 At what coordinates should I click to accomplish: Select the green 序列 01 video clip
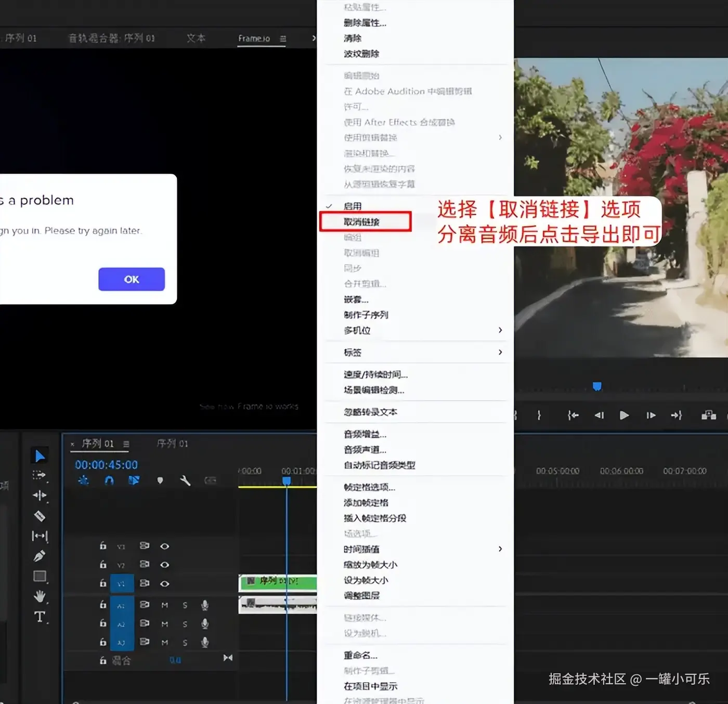(x=278, y=582)
